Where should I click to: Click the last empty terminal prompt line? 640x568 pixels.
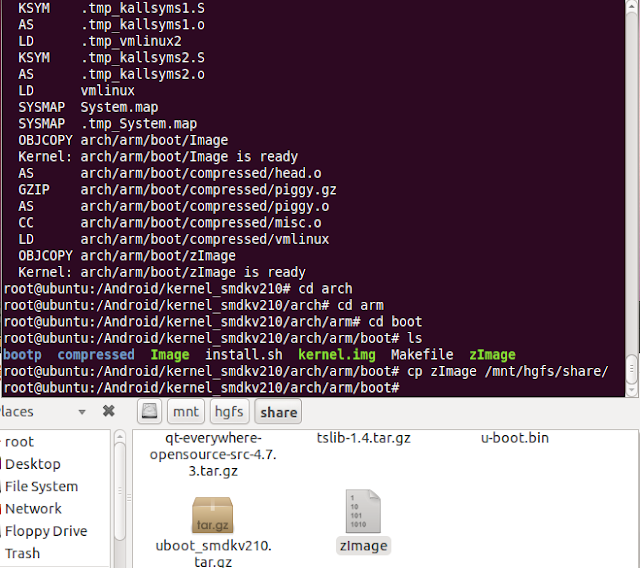pos(202,388)
